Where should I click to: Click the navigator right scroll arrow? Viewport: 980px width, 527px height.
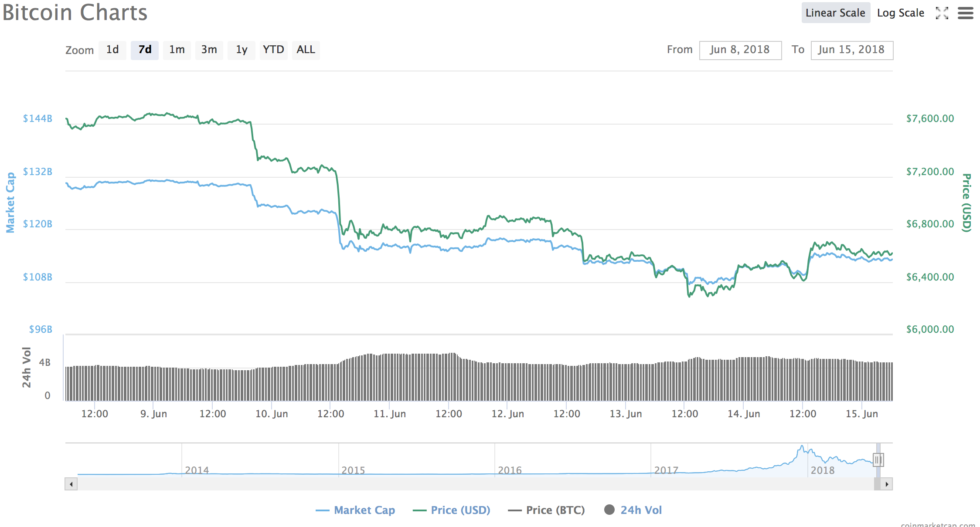887,484
